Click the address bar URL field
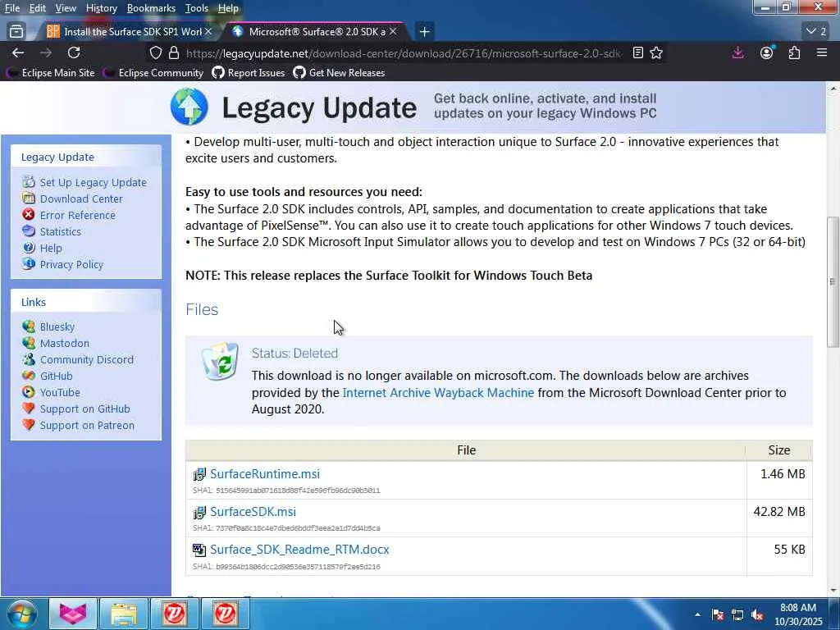 (403, 53)
